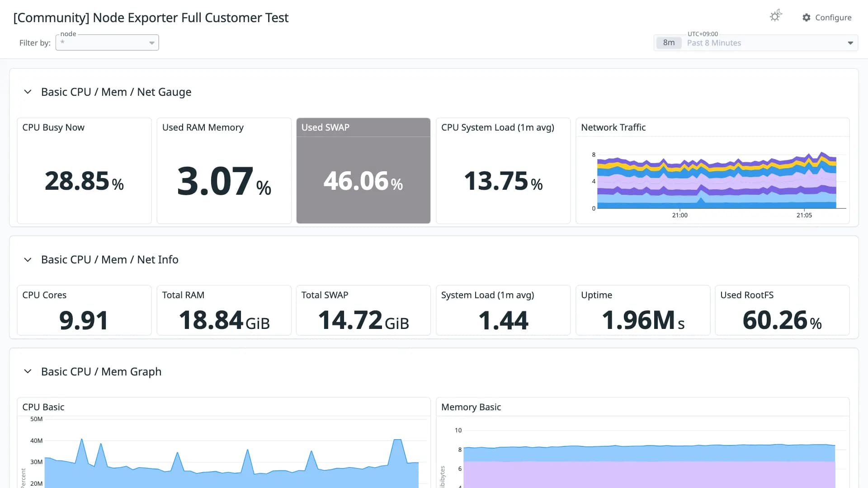Screen dimensions: 868x488
Task: Click the node dropdown arrow
Action: [152, 43]
